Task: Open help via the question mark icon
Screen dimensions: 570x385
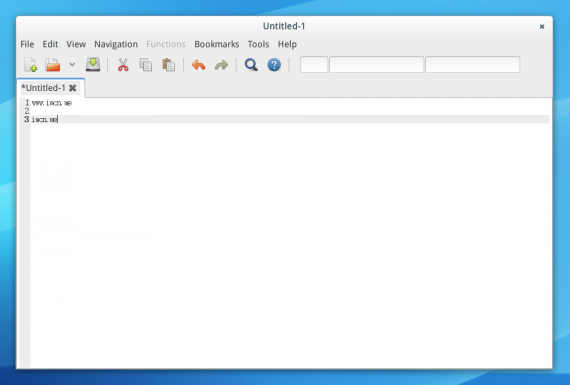Action: (274, 65)
